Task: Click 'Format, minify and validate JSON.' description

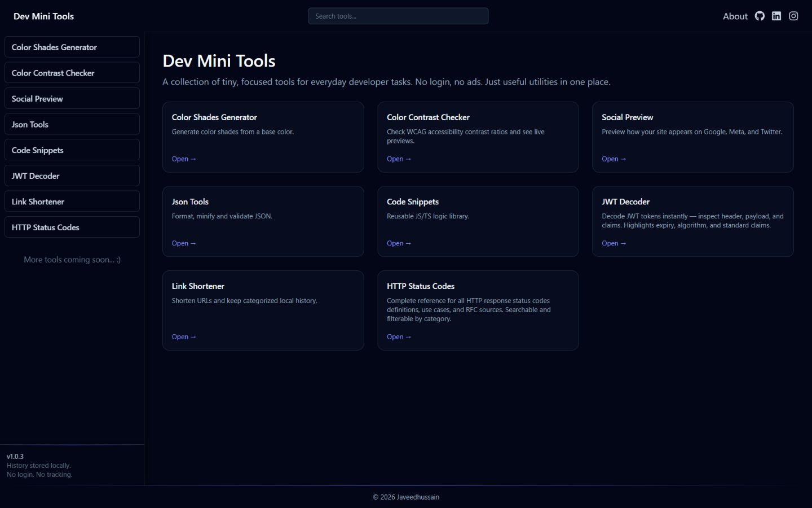Action: click(x=222, y=216)
